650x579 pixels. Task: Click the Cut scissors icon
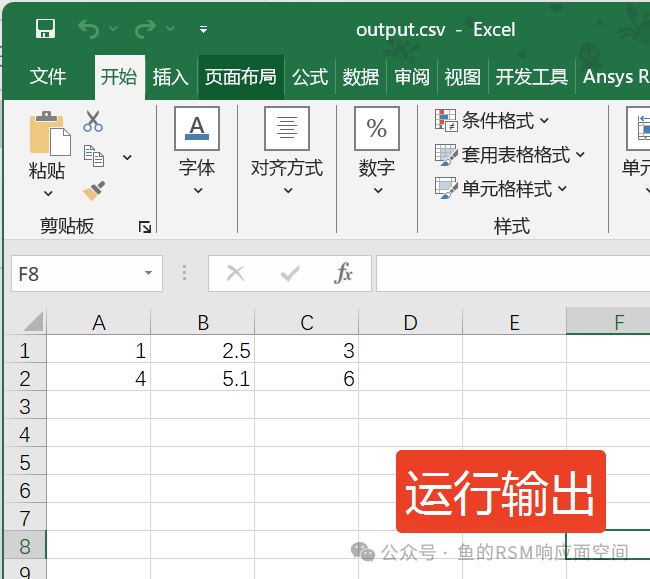tap(93, 121)
